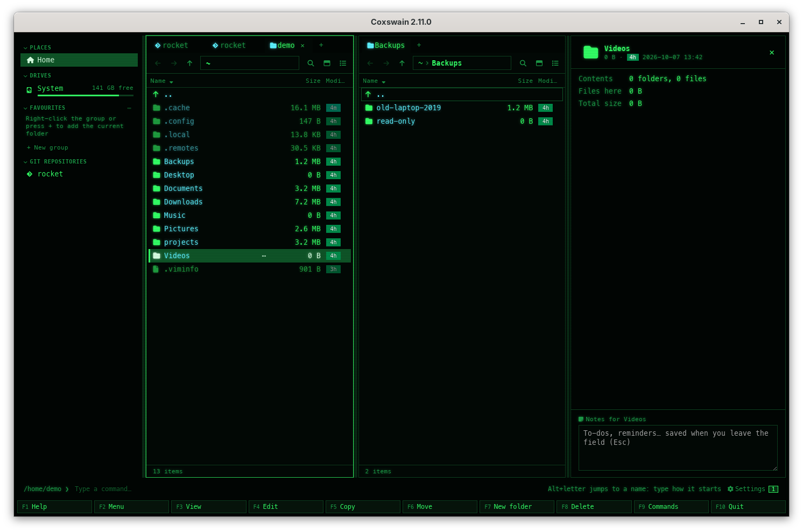
Task: Go up one level in Backups pane
Action: [402, 63]
